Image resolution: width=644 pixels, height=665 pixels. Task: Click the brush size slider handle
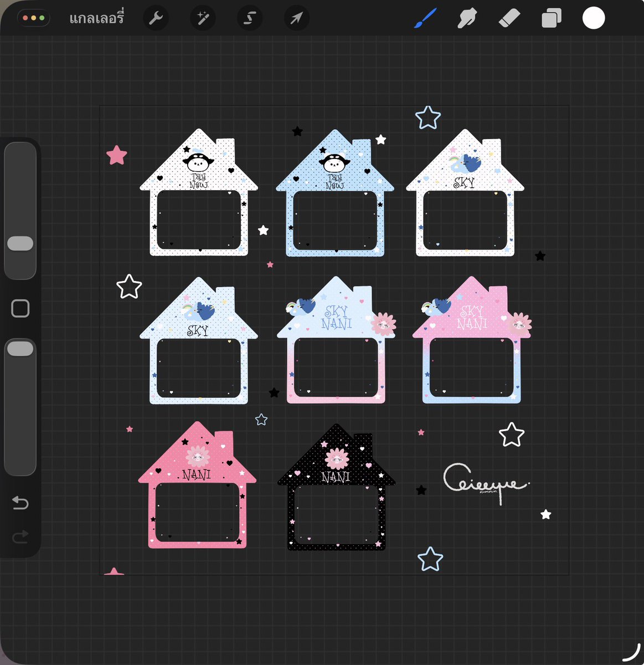[x=20, y=243]
